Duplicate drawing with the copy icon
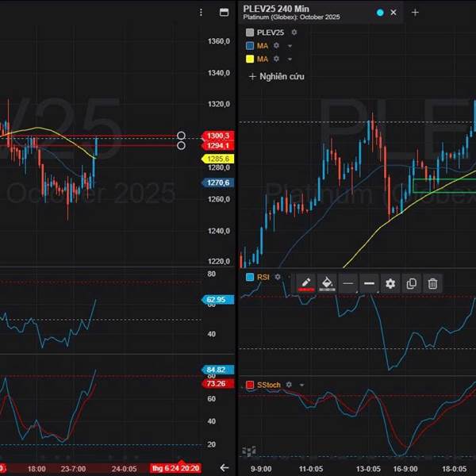The width and height of the screenshot is (476, 476). point(411,283)
